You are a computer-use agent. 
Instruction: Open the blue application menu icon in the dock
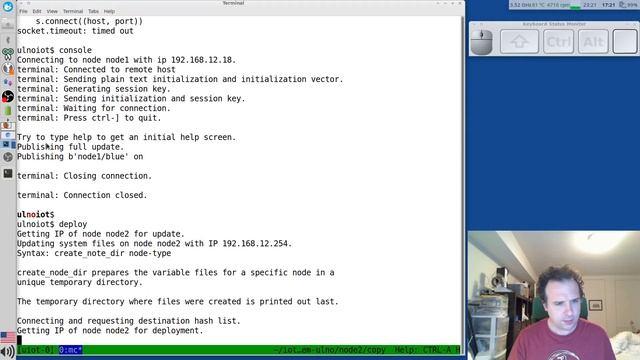(8, 7)
